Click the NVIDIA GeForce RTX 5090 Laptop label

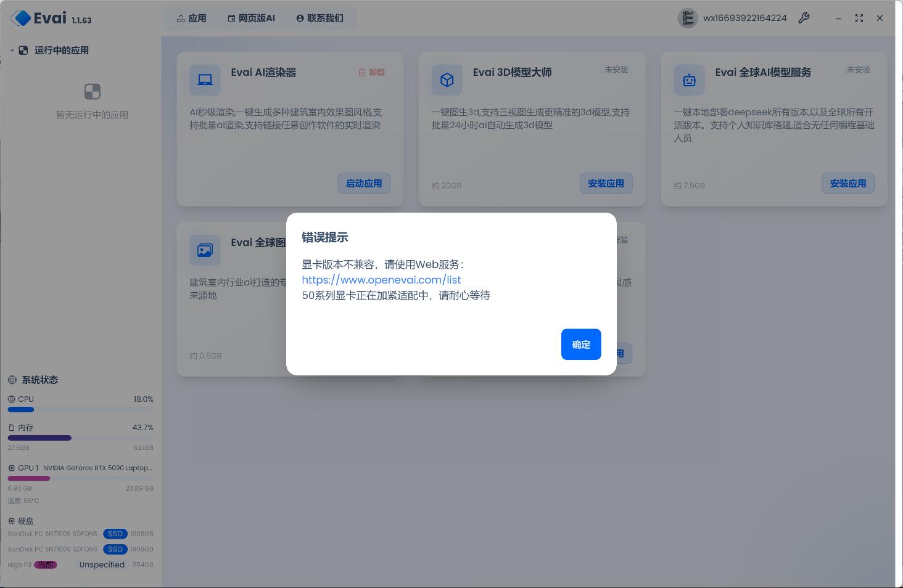tap(97, 468)
